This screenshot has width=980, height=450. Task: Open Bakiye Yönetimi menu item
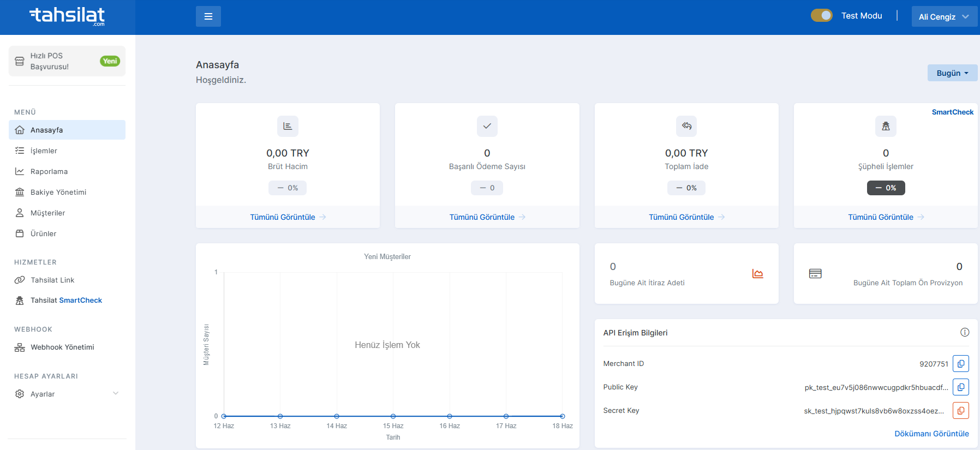pos(58,192)
